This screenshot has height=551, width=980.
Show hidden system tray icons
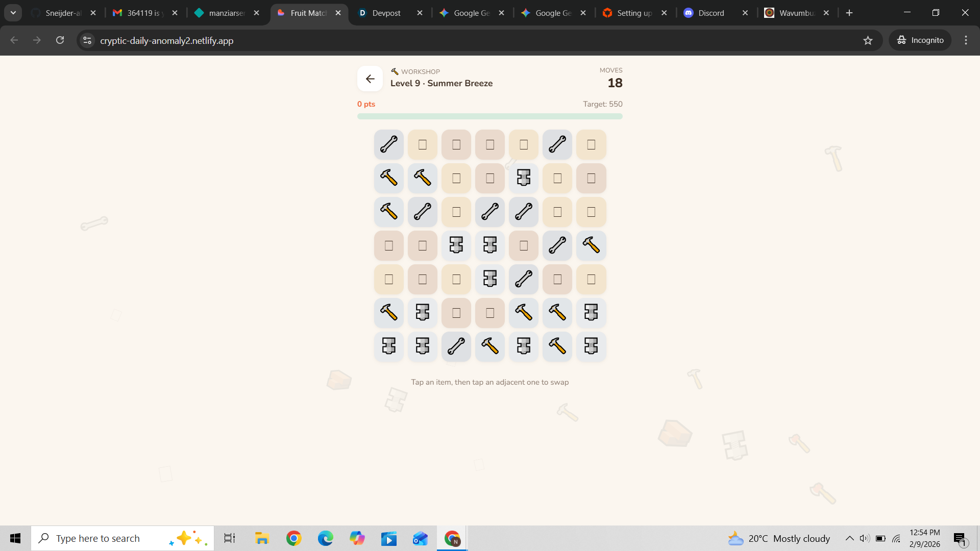pyautogui.click(x=849, y=538)
